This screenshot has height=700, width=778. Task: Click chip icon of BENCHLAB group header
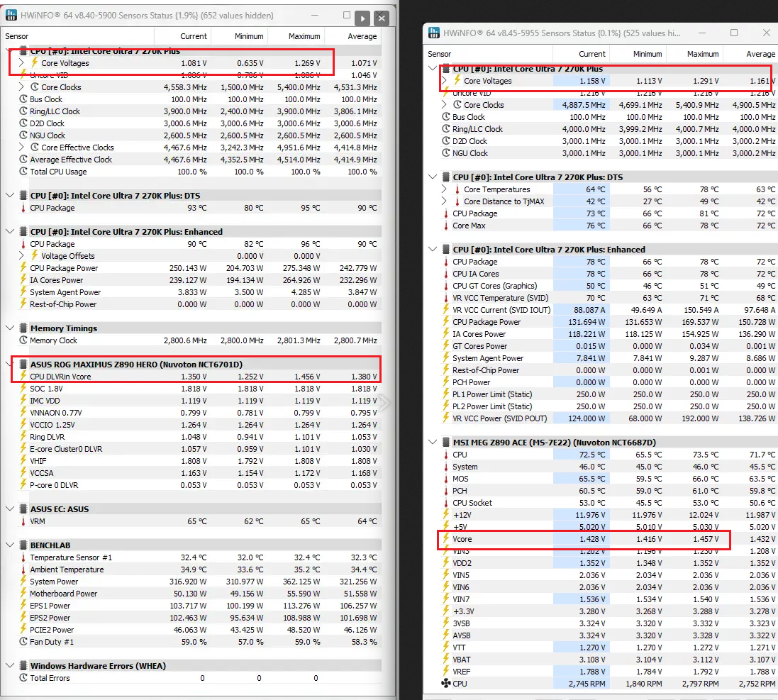[x=23, y=545]
